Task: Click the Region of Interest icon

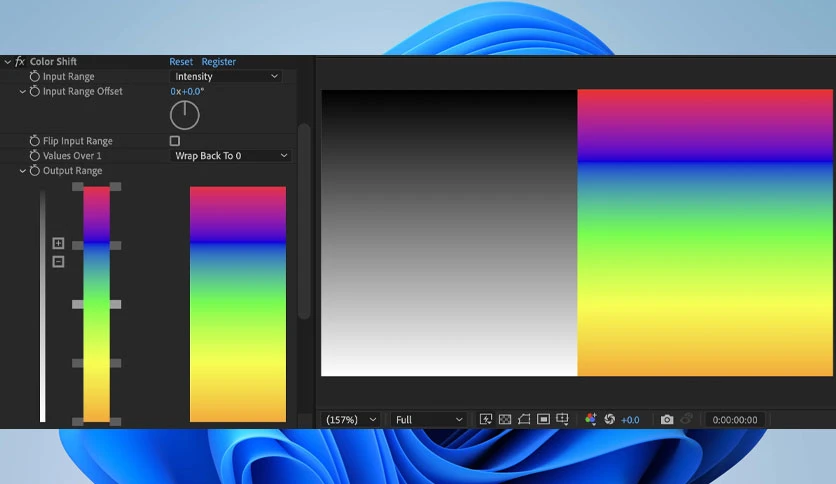Action: [x=543, y=420]
